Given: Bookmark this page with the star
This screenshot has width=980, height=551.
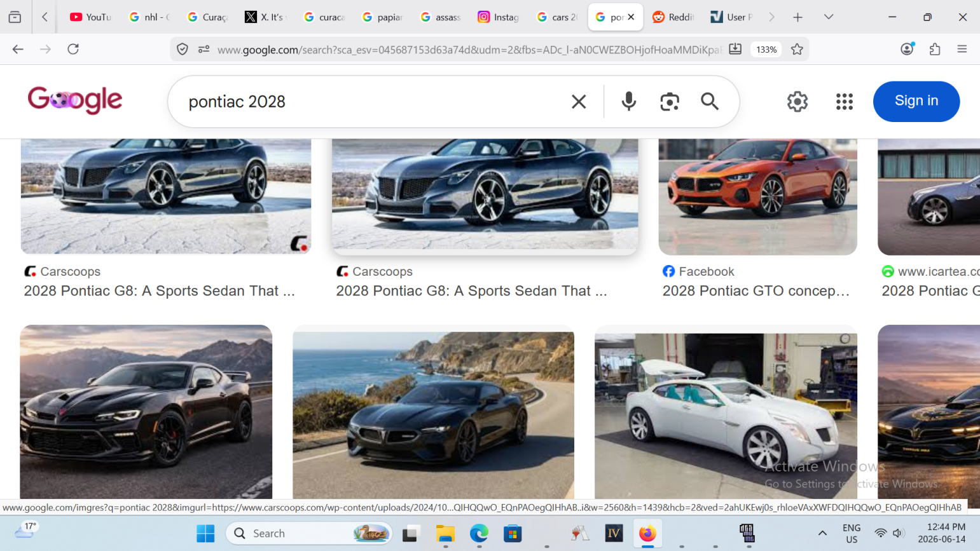Looking at the screenshot, I should (797, 49).
